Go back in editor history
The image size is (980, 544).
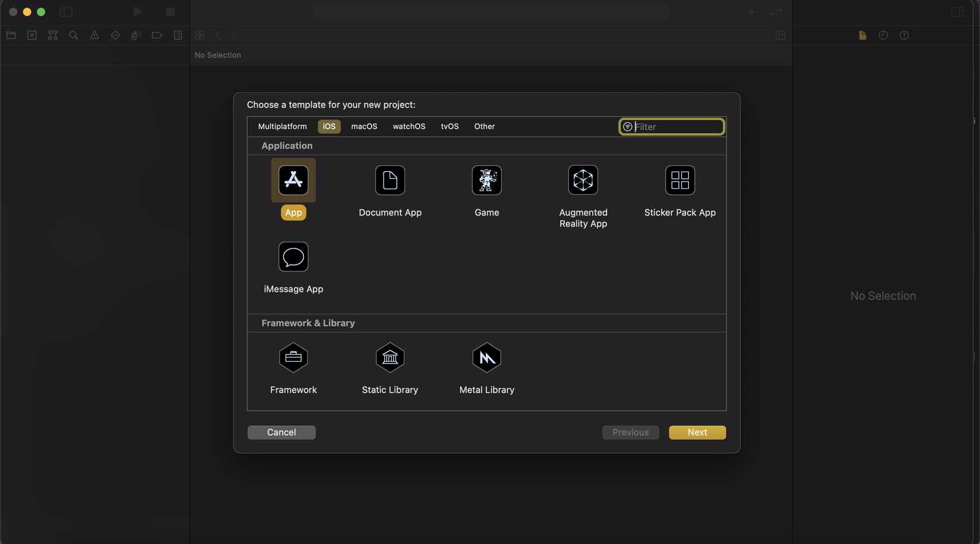click(x=218, y=36)
